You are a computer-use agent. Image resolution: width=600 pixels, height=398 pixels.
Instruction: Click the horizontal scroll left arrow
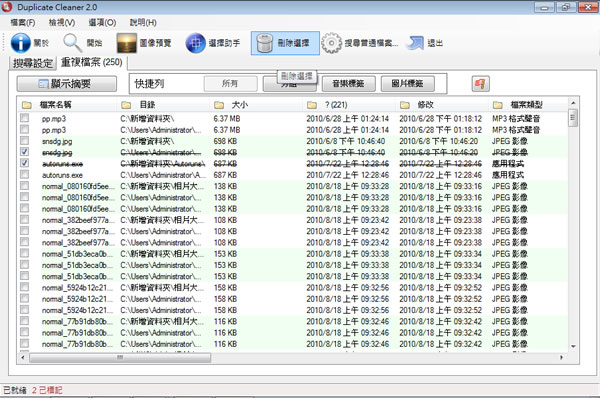point(23,357)
